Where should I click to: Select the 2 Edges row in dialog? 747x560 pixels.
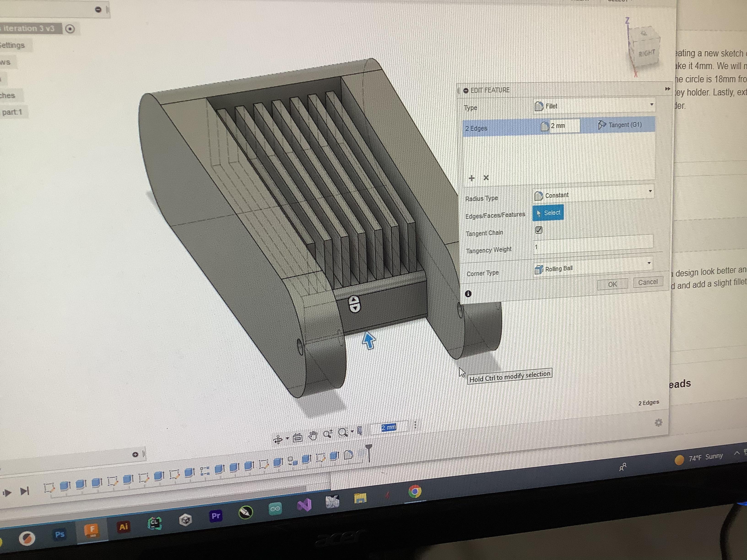[559, 127]
